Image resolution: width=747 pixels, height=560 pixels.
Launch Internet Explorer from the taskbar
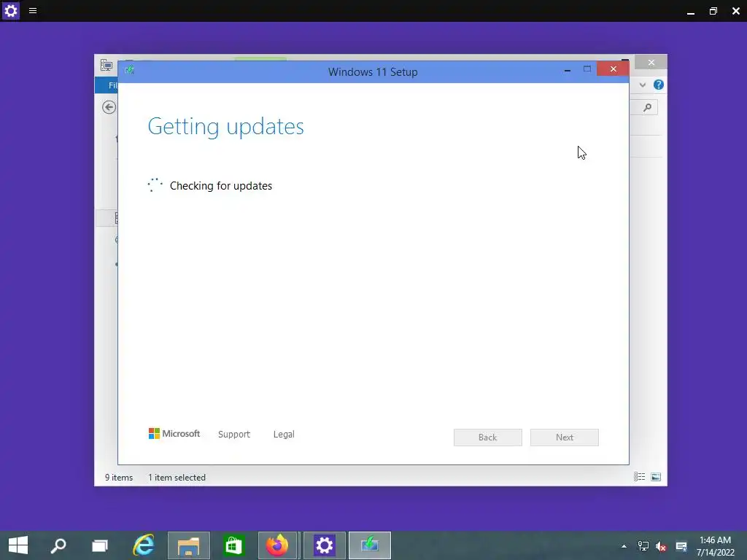coord(144,545)
